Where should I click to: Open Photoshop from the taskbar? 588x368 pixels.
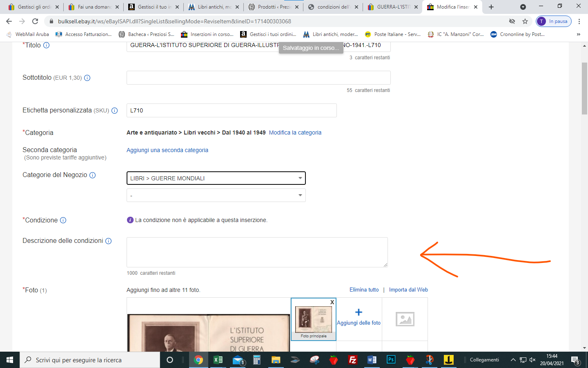click(391, 360)
